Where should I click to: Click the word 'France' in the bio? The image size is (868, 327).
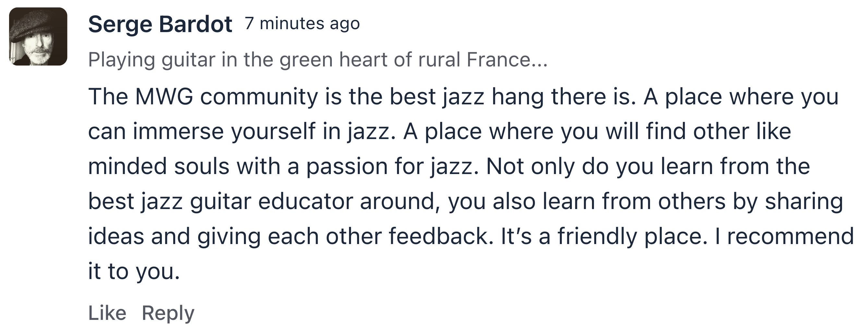tap(498, 60)
